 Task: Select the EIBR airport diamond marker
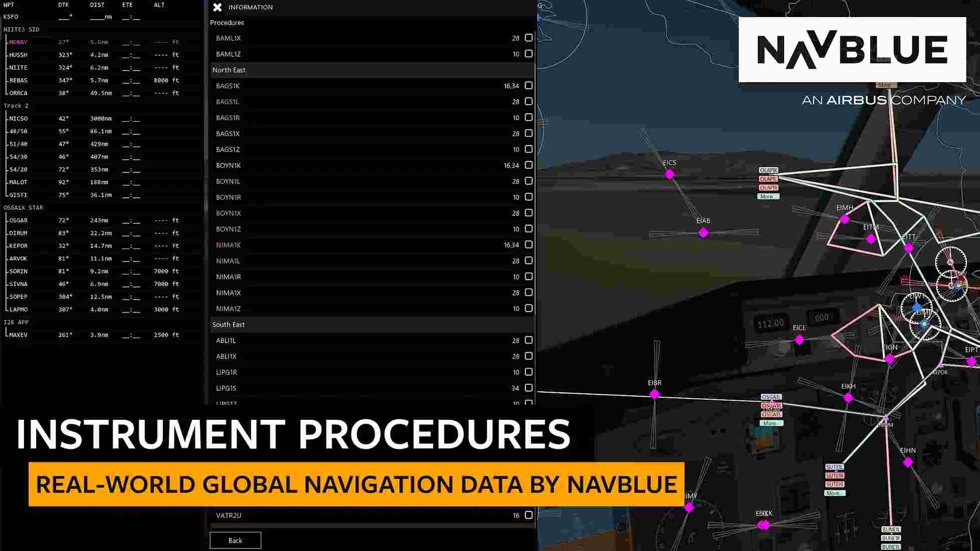pyautogui.click(x=654, y=394)
